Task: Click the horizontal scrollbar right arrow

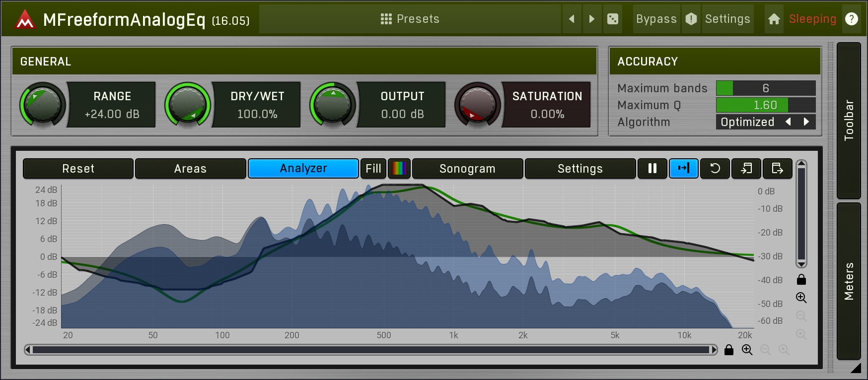Action: pos(714,350)
